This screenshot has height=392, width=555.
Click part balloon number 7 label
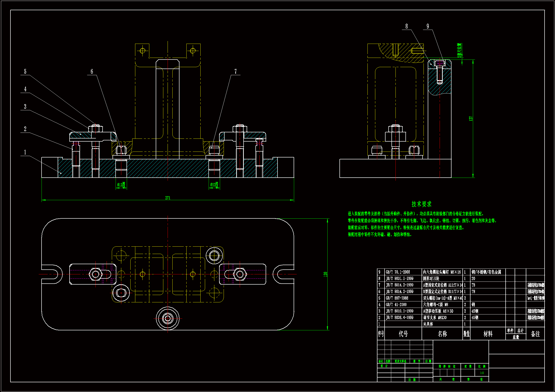coord(236,71)
